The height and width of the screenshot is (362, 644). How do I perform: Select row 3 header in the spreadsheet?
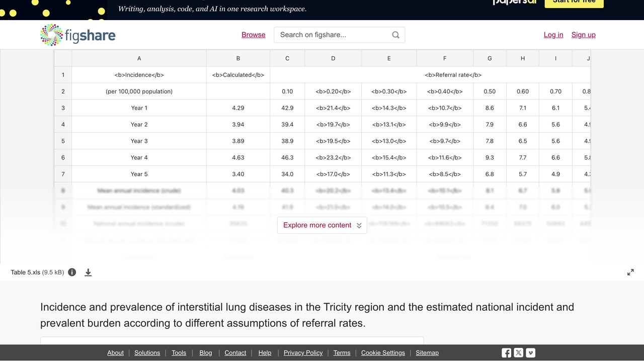click(63, 108)
